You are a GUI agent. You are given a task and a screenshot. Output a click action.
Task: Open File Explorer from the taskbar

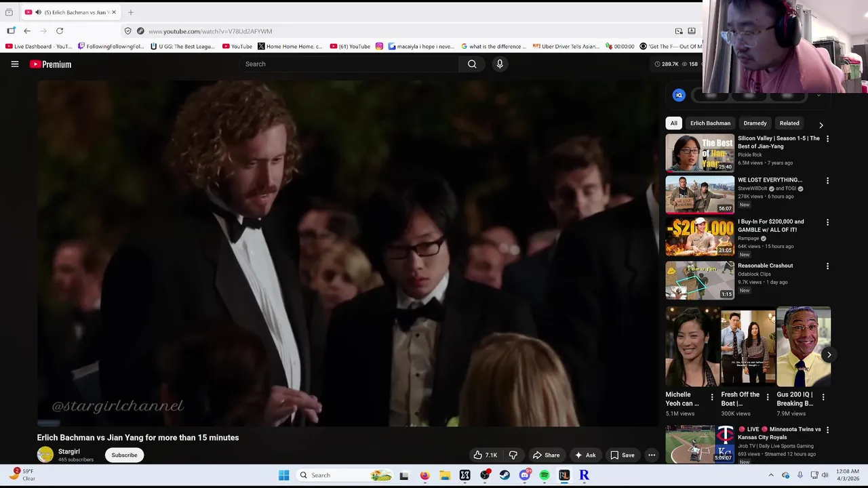pos(445,475)
